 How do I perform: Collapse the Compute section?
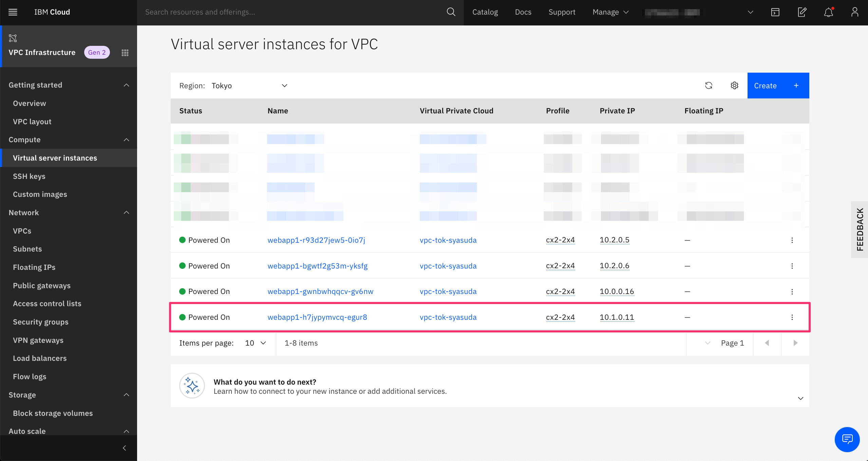[126, 140]
